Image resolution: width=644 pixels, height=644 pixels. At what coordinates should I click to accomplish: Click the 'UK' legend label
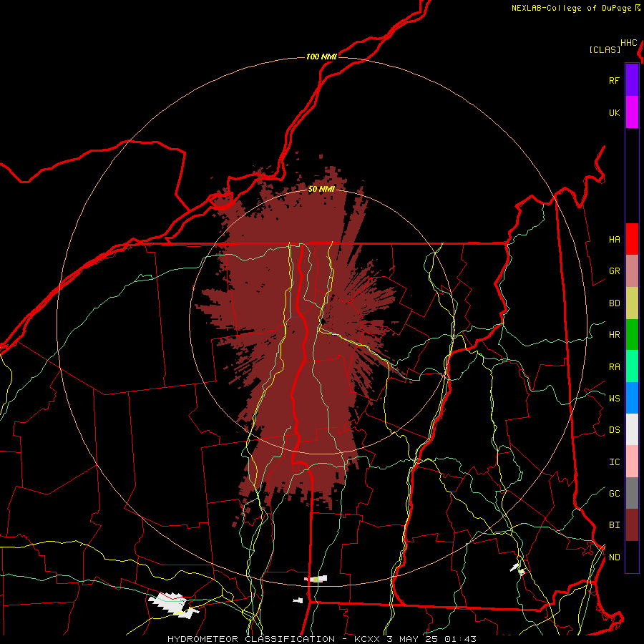click(x=614, y=112)
